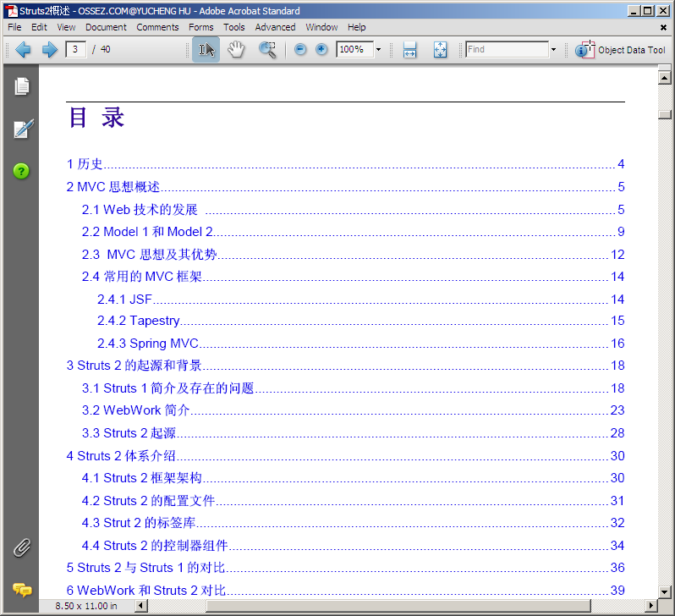Open the Pages panel in sidebar
675x616 pixels.
click(x=22, y=85)
